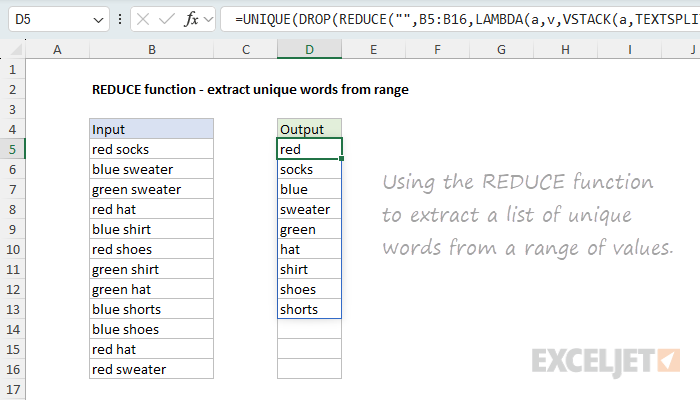Screen dimensions: 700x400
Task: Click the Cancel (X) formula bar icon
Action: pos(143,19)
